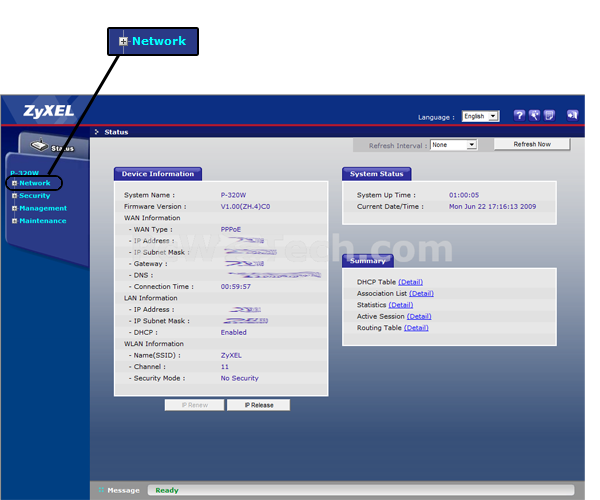Click the router Status icon in sidebar
The height and width of the screenshot is (500, 600).
coord(39,145)
